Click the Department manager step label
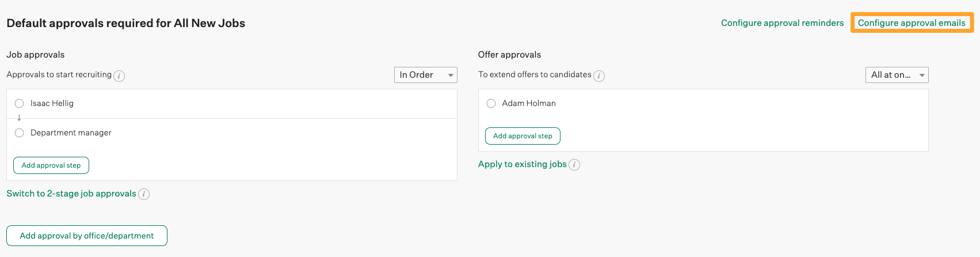 point(71,133)
